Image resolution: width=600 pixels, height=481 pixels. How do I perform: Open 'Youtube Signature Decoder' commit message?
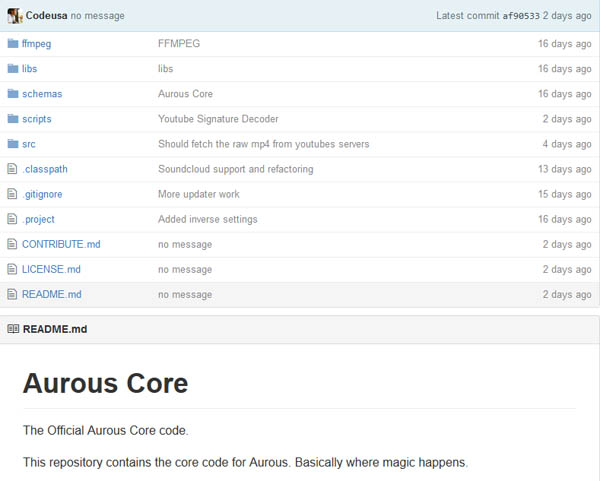(x=218, y=119)
